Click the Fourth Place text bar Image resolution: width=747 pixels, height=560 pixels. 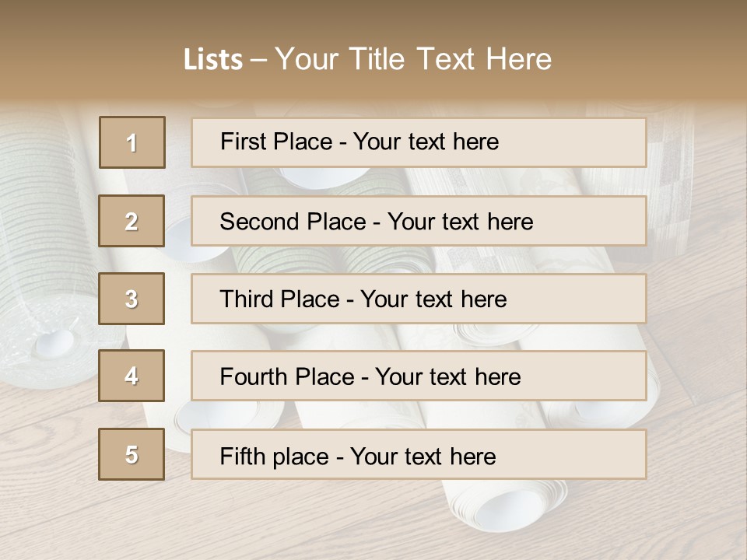click(419, 376)
